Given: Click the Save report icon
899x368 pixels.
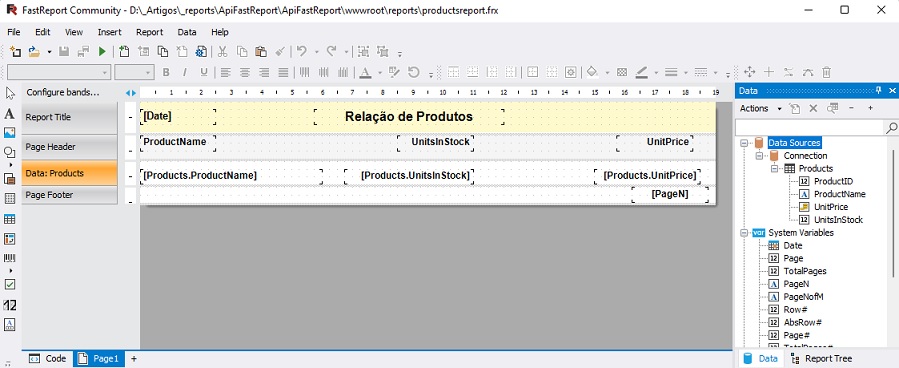Looking at the screenshot, I should pos(65,52).
